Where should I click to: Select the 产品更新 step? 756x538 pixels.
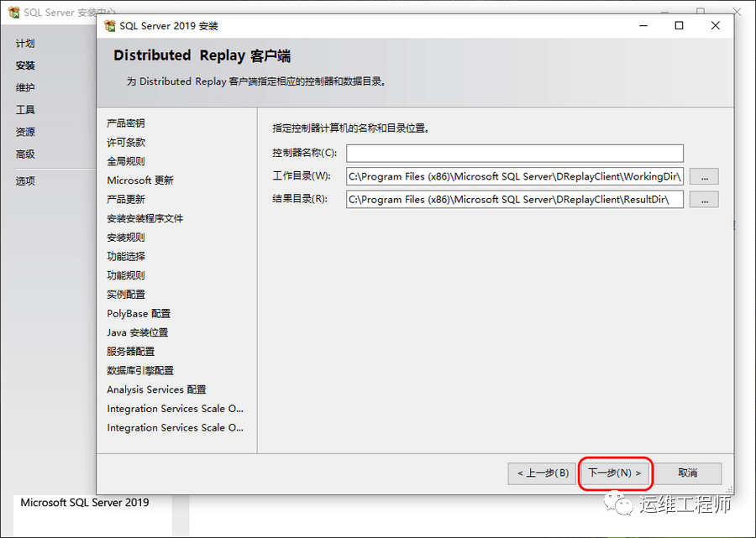[126, 200]
